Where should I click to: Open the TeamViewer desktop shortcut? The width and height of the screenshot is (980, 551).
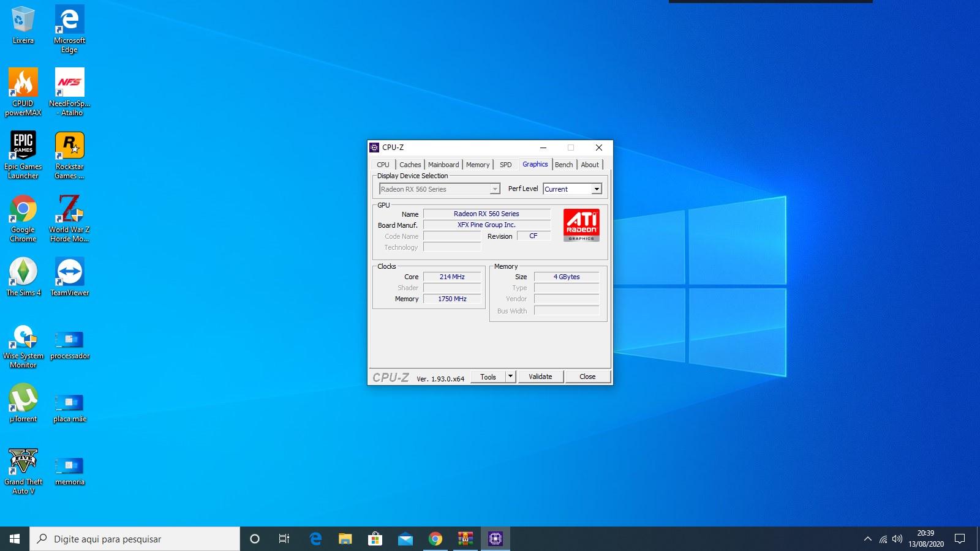(69, 277)
